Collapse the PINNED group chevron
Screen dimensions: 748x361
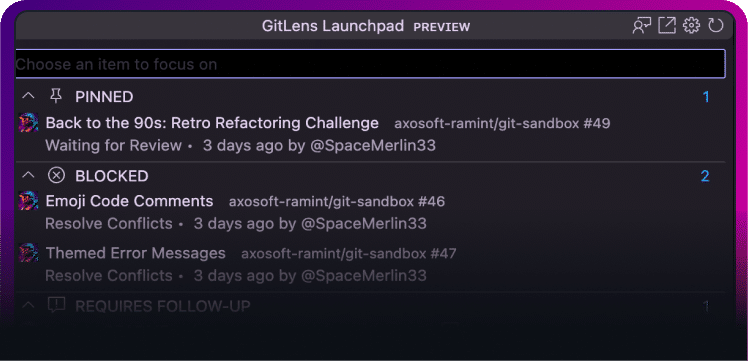[29, 96]
